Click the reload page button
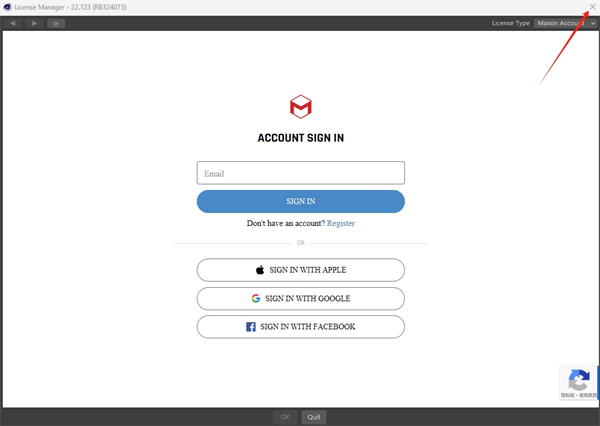Viewport: 600px width, 426px height. (x=56, y=23)
